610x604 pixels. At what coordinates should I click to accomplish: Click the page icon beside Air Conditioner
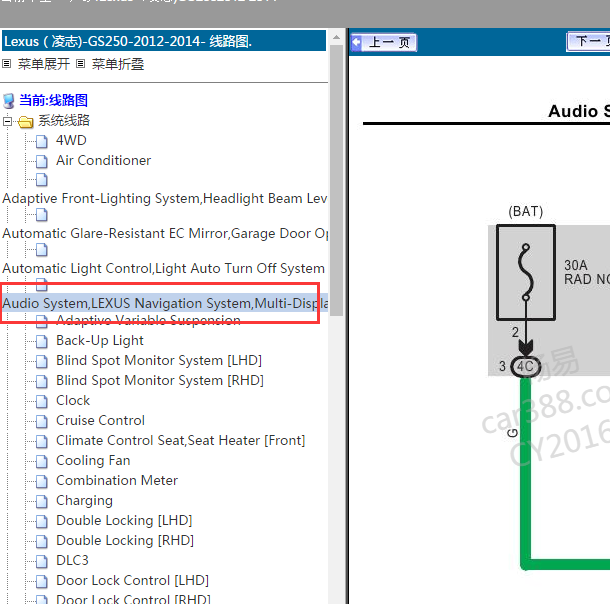(42, 161)
